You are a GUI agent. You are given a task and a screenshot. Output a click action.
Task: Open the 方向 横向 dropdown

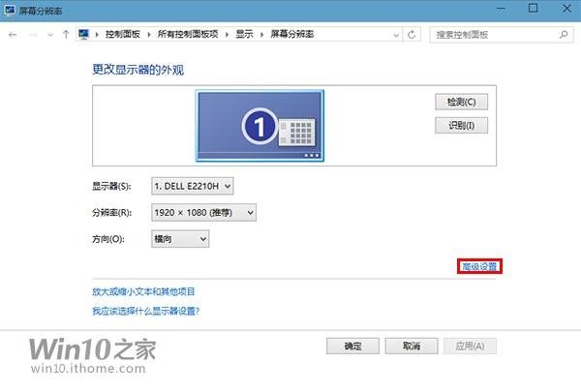[x=180, y=239]
